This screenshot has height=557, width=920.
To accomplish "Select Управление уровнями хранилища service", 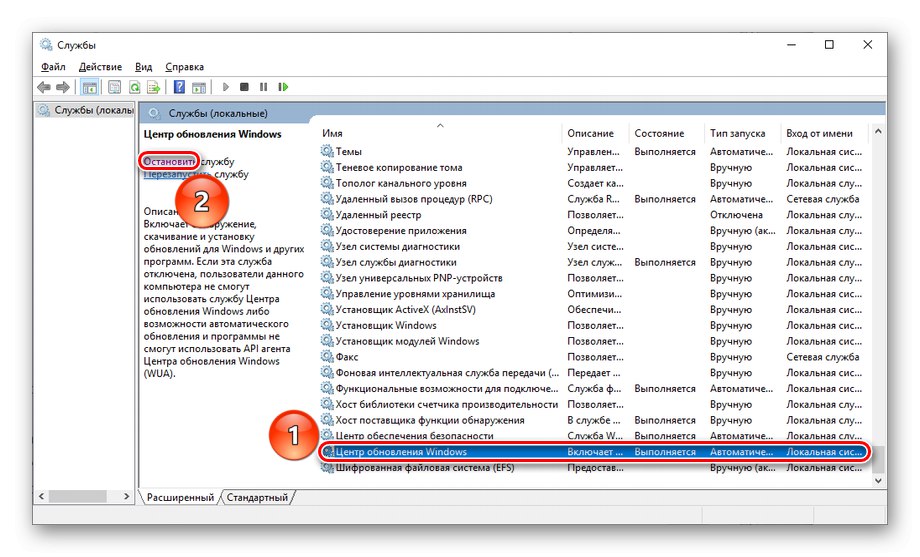I will pyautogui.click(x=594, y=294).
